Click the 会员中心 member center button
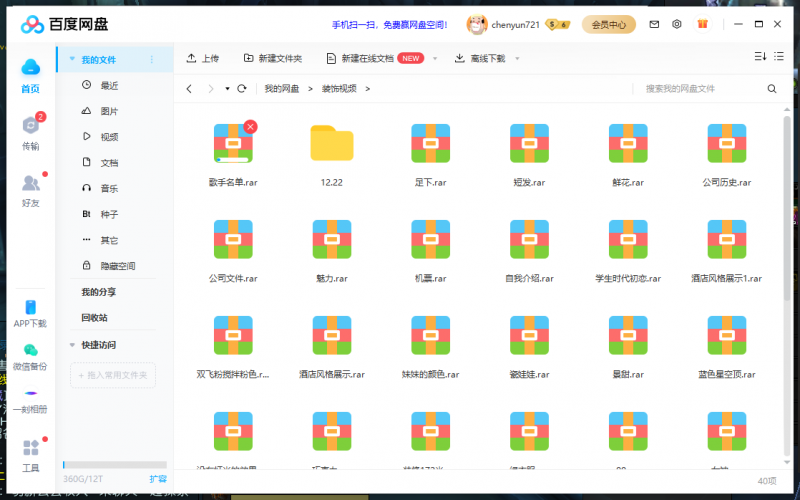This screenshot has width=800, height=500. (x=609, y=24)
